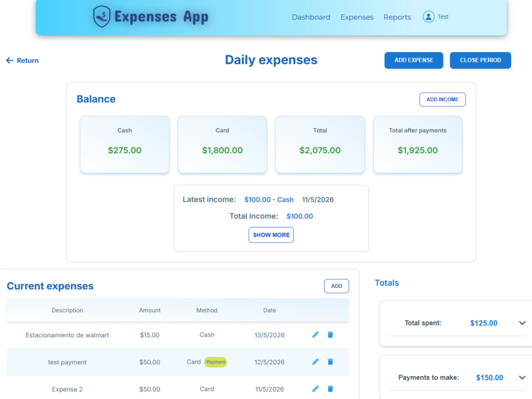Delete the Expense 2 row
The width and height of the screenshot is (532, 399).
coord(330,389)
